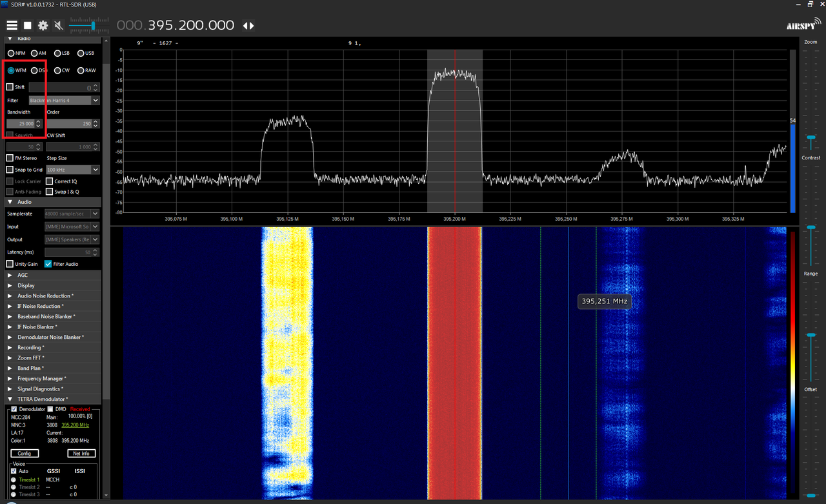Increase the Bandwidth value with up arrow
This screenshot has width=826, height=504.
[39, 121]
